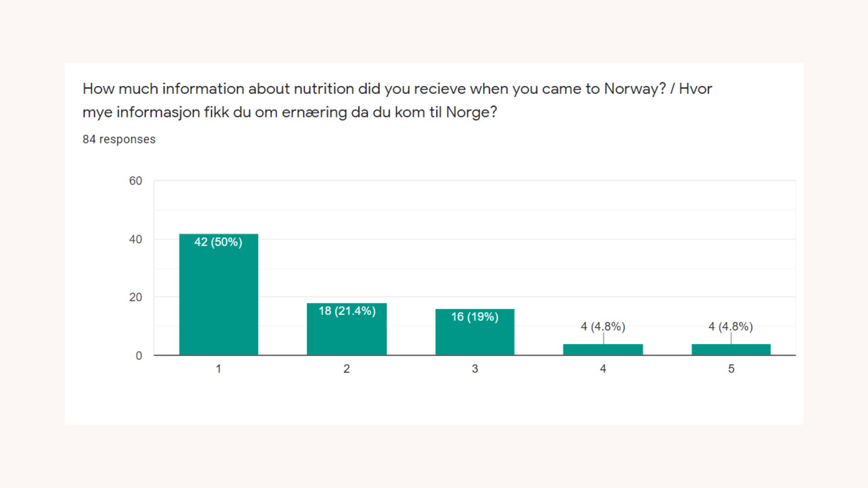Click the "16 (19%)" data label
868x488 pixels.
[x=475, y=317]
